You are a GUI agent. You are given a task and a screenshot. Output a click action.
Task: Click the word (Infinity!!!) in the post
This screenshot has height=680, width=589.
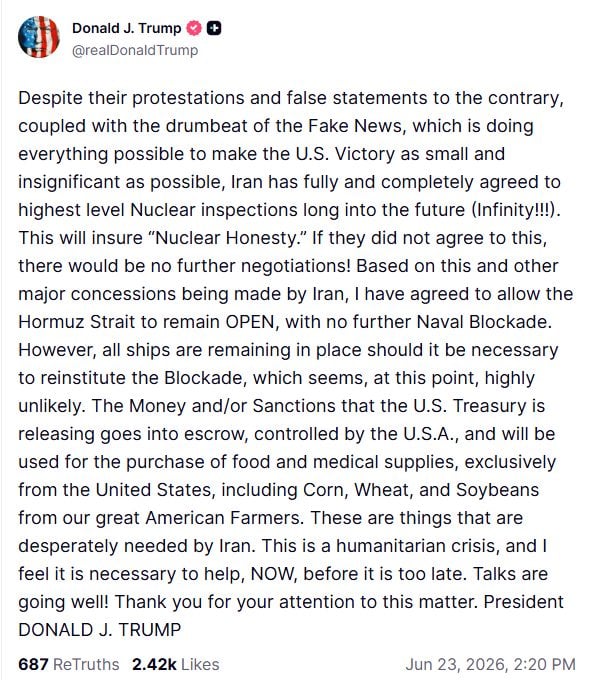coord(514,210)
